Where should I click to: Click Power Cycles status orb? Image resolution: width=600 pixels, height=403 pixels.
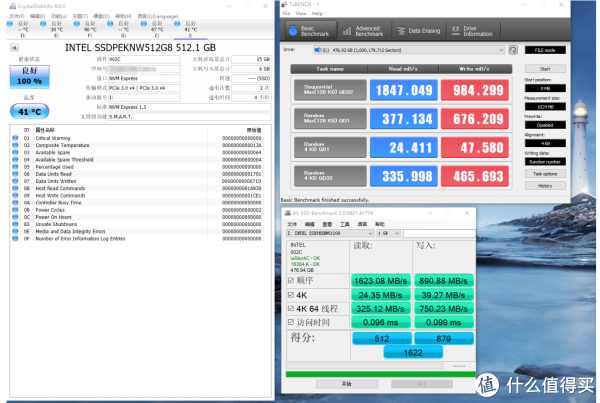pos(15,210)
